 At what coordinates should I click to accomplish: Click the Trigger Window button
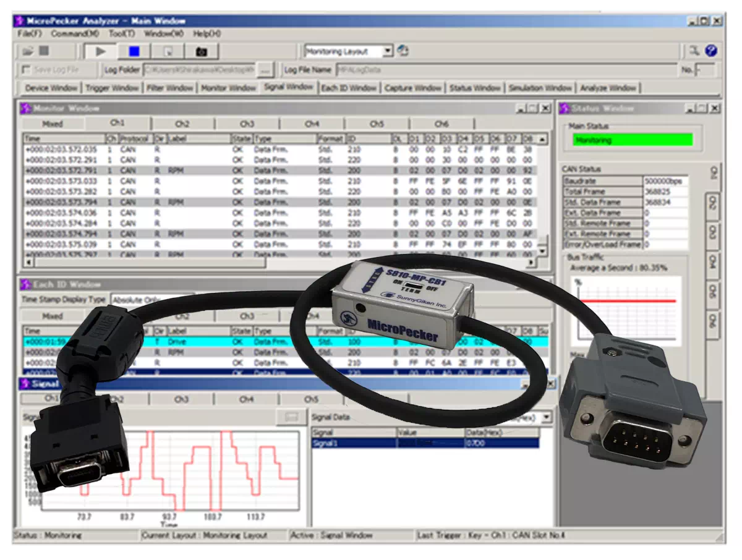(112, 88)
